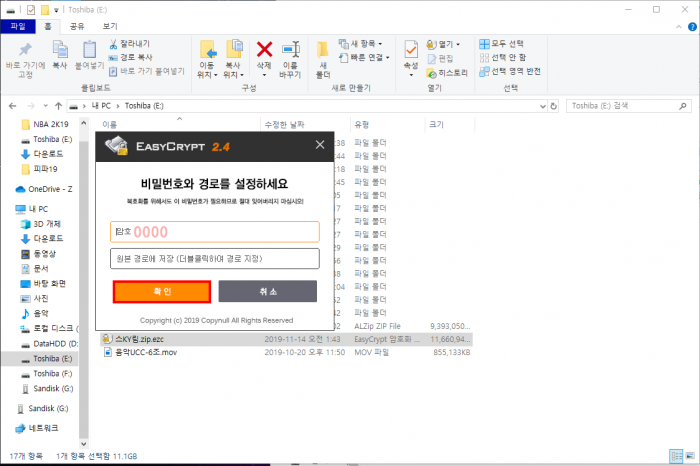Screen dimensions: 700x466
Task: Click the Properties (속성) icon
Action: coord(411,50)
